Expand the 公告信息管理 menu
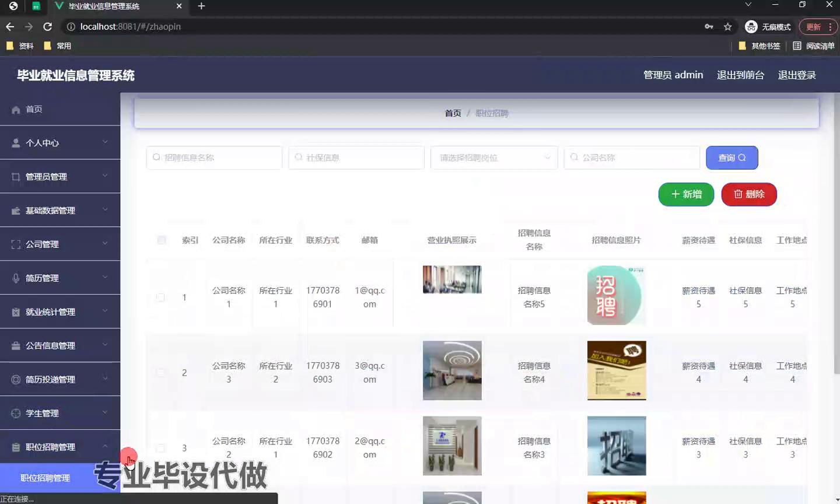The height and width of the screenshot is (504, 840). 105,345
